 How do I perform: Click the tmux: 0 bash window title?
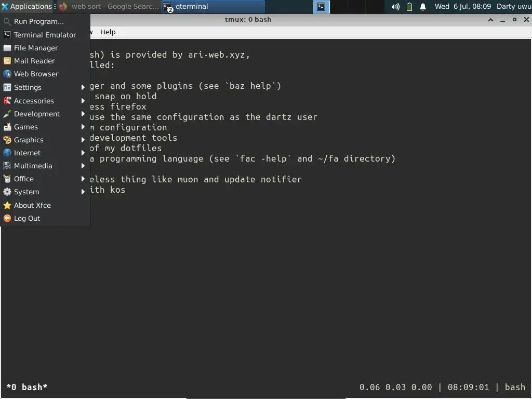click(248, 20)
